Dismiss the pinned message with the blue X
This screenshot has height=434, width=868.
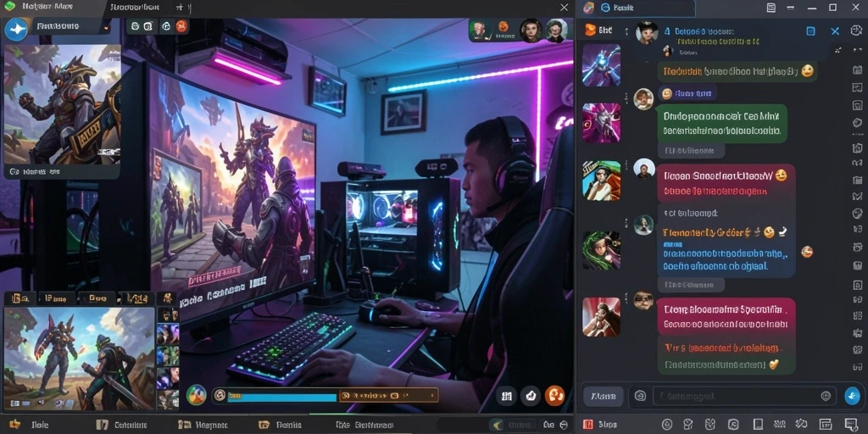coord(835,31)
